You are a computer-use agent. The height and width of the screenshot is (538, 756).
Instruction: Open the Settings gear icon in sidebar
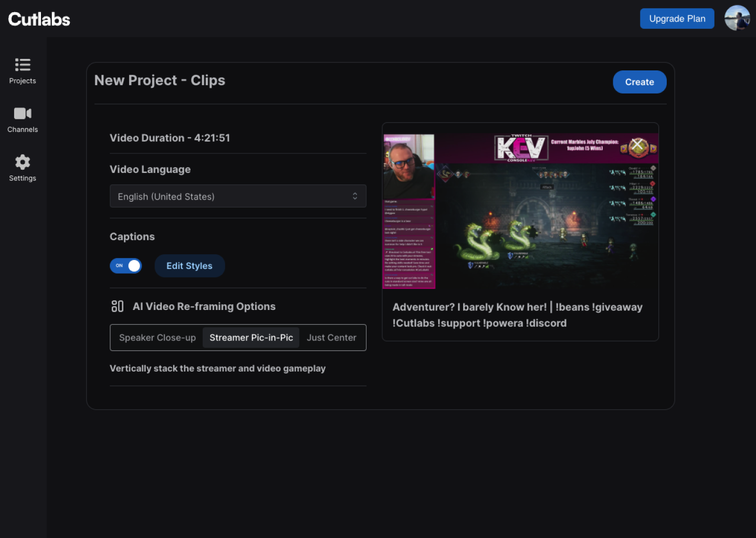(23, 162)
